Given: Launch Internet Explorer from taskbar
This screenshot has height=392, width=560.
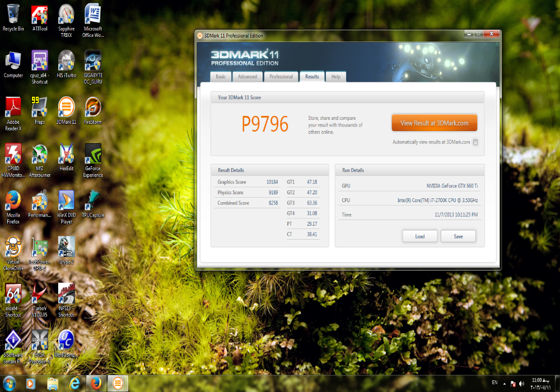Looking at the screenshot, I should tap(74, 384).
